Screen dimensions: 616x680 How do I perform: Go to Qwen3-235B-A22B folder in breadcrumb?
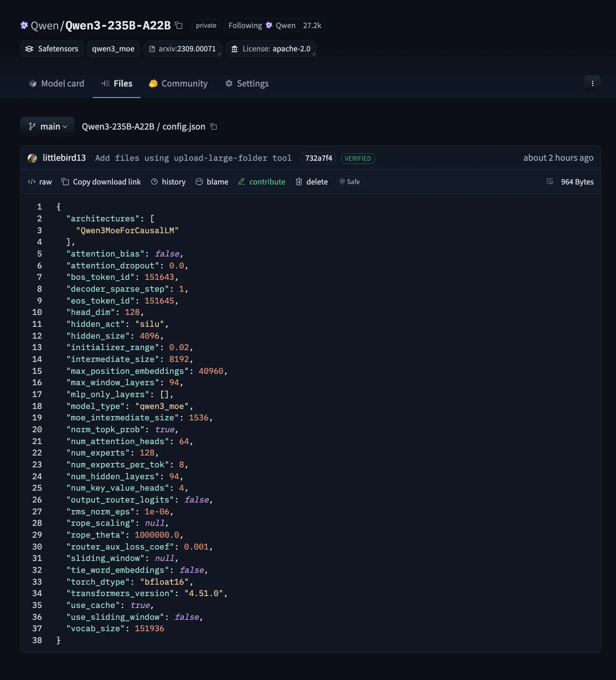tap(118, 127)
